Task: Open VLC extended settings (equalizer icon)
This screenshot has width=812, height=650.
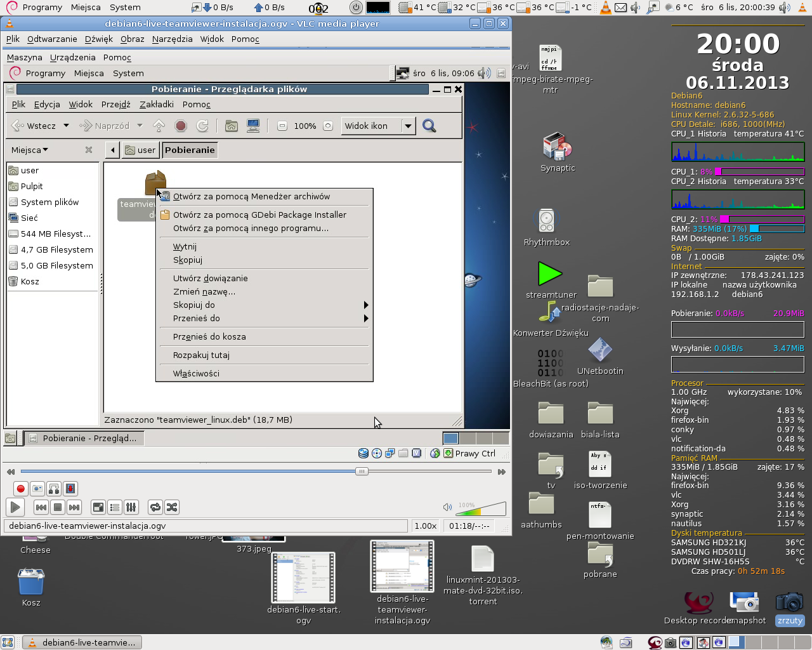Action: 131,507
